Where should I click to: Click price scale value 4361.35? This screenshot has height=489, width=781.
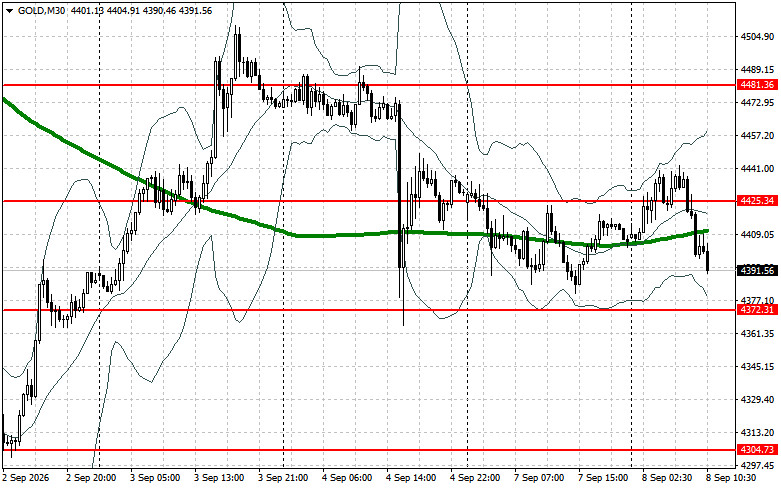757,333
